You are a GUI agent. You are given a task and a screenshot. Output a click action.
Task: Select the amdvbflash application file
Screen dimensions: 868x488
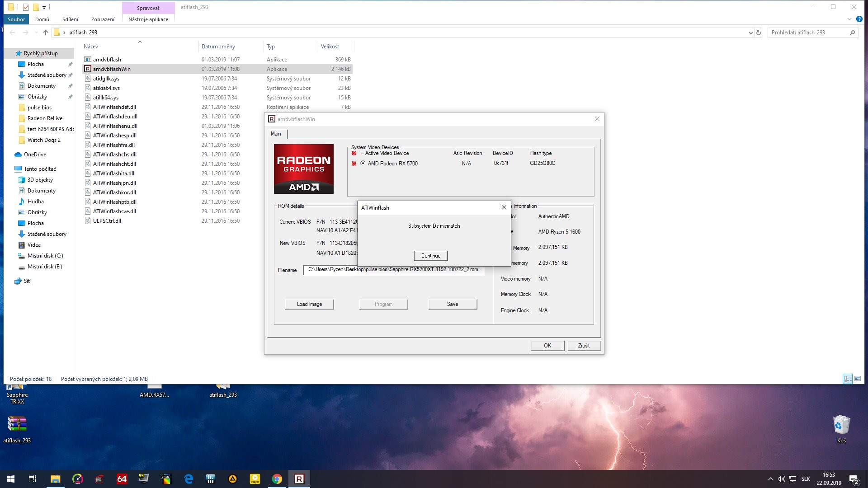[107, 60]
